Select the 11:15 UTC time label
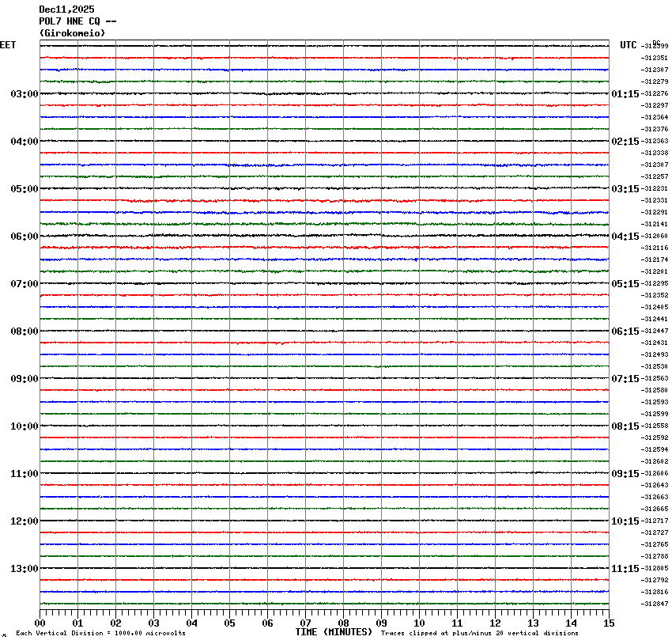Image resolution: width=672 pixels, height=644 pixels. [x=625, y=569]
